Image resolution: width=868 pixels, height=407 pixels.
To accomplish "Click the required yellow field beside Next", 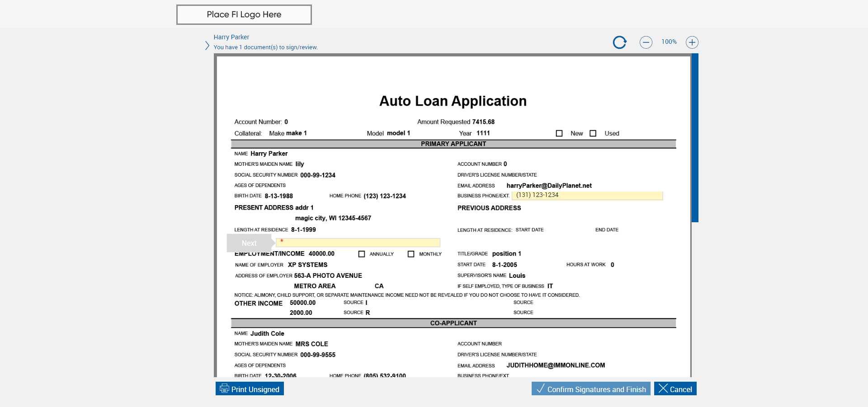I will point(358,243).
